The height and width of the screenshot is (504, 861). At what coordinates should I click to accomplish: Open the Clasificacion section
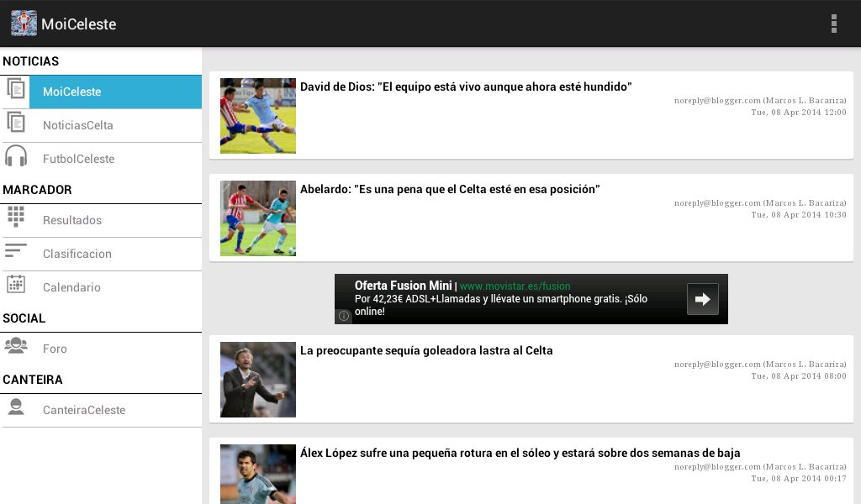tap(101, 254)
